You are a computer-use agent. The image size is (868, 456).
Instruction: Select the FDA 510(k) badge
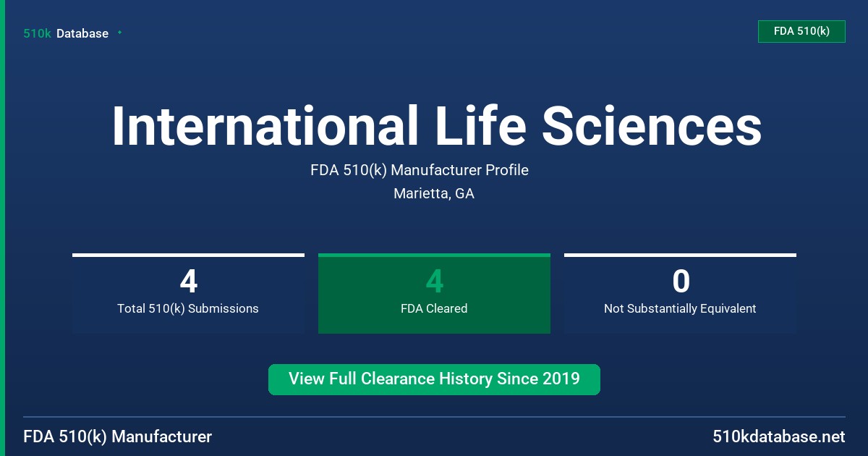click(801, 31)
